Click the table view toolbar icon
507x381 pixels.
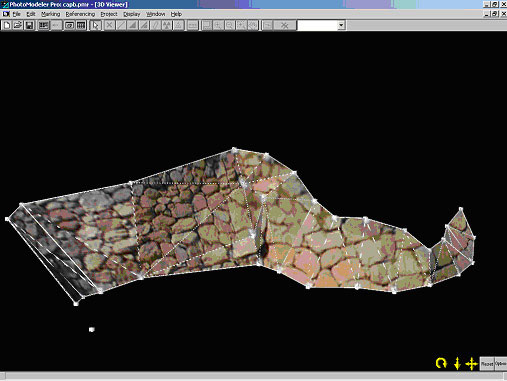tap(81, 25)
